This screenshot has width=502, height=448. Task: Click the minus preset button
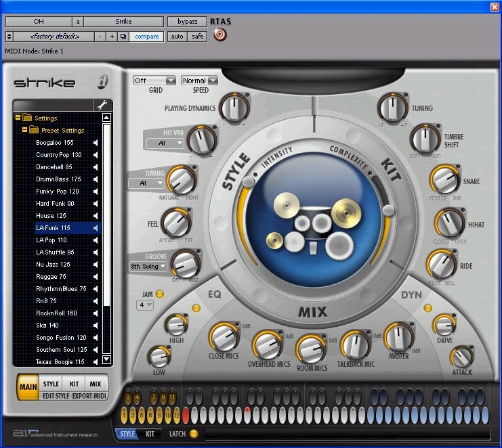[x=100, y=37]
